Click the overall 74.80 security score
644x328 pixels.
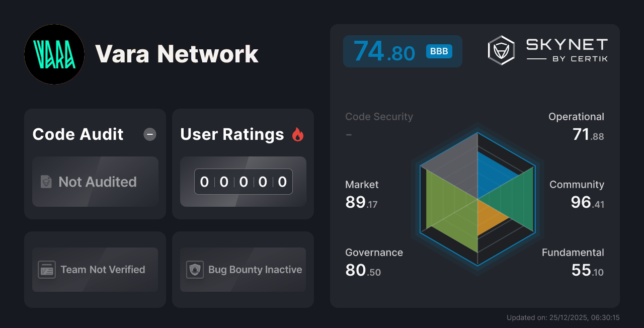coord(383,51)
